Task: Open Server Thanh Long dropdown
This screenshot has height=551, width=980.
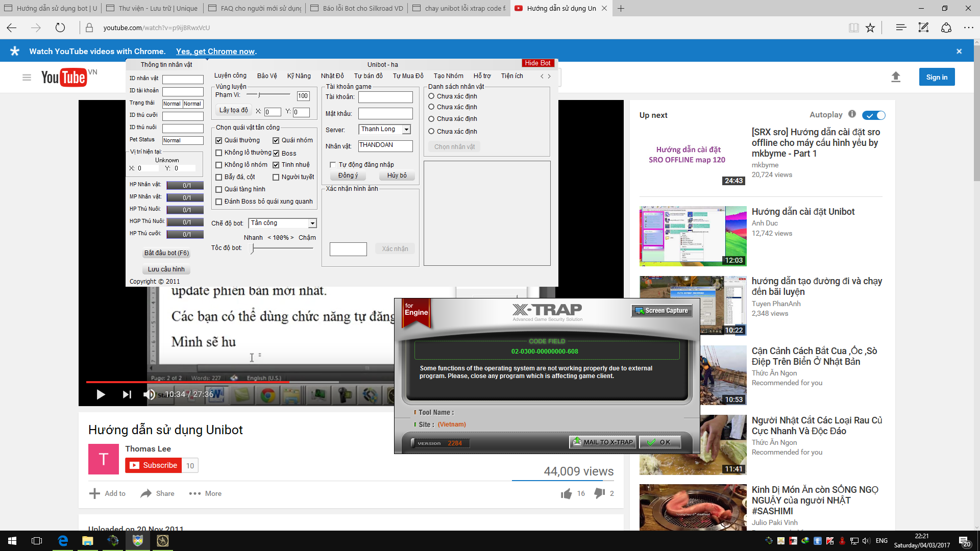Action: pyautogui.click(x=406, y=130)
